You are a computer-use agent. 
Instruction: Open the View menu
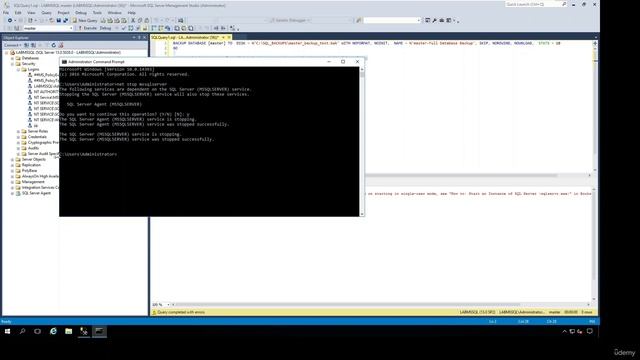point(31,13)
